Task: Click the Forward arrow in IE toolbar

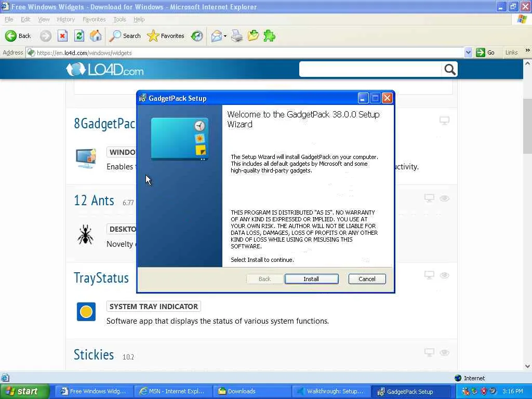Action: click(46, 36)
